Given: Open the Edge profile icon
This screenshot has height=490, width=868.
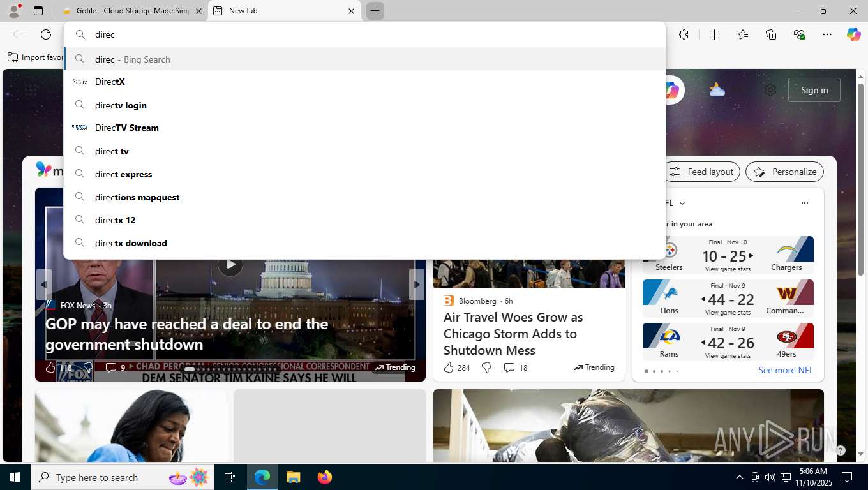Looking at the screenshot, I should (x=13, y=11).
